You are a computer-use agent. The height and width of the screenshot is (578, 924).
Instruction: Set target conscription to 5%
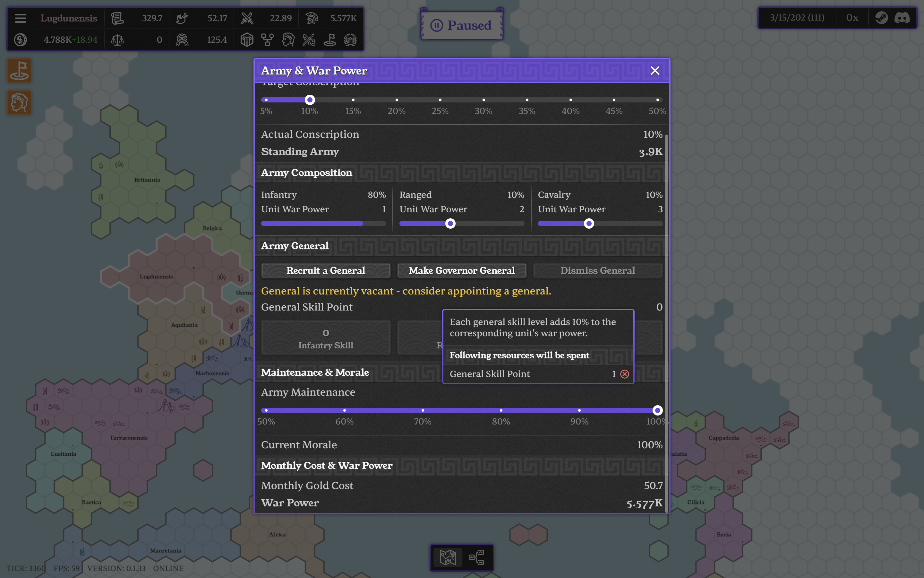[266, 100]
